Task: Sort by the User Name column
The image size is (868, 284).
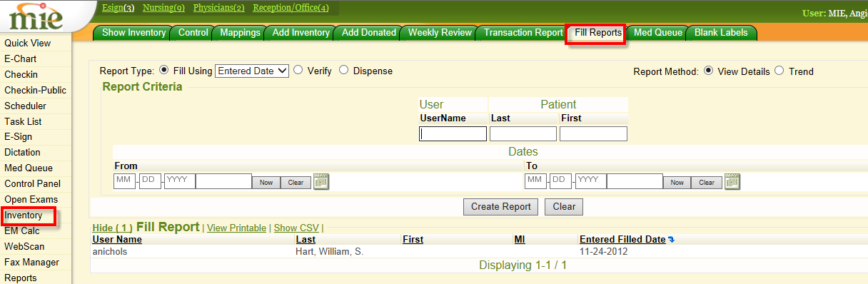Action: (x=117, y=240)
